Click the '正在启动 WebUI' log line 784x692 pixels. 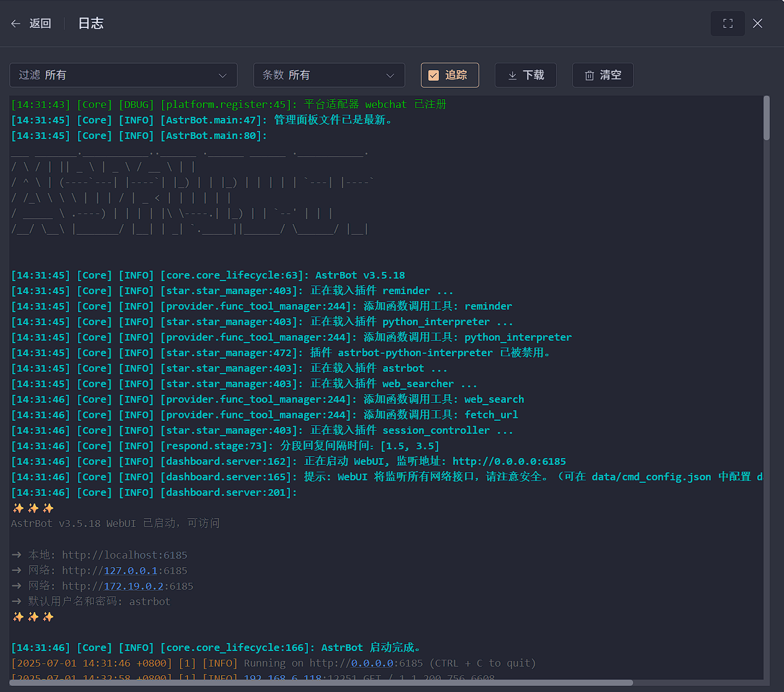(289, 462)
